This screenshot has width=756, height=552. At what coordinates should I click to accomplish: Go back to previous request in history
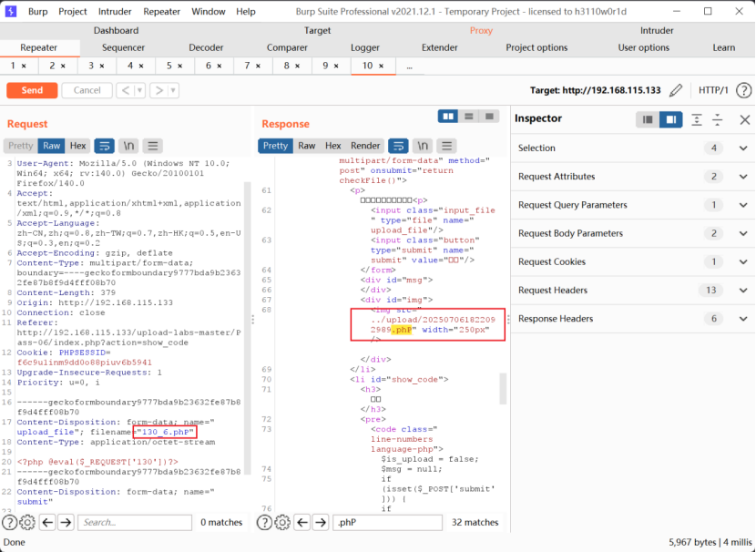click(126, 90)
